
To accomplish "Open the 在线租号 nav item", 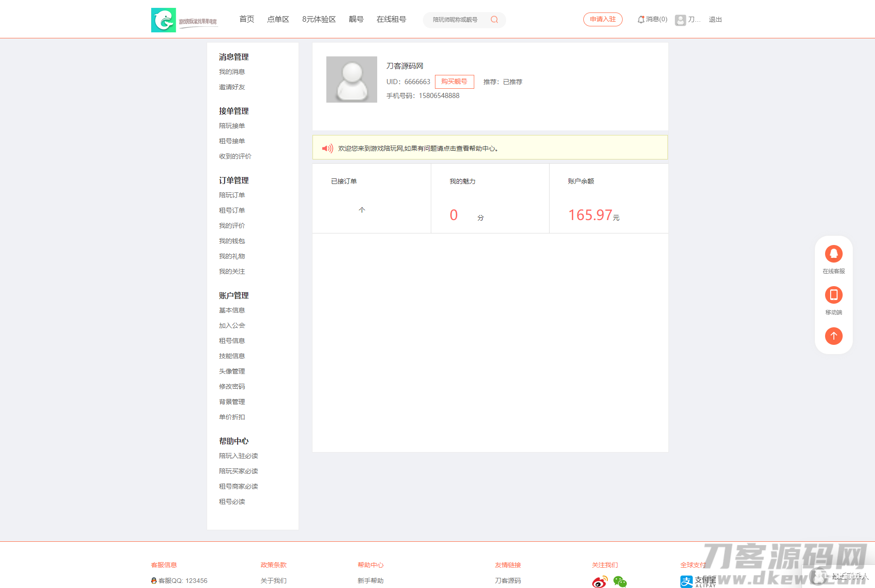I will click(x=391, y=19).
